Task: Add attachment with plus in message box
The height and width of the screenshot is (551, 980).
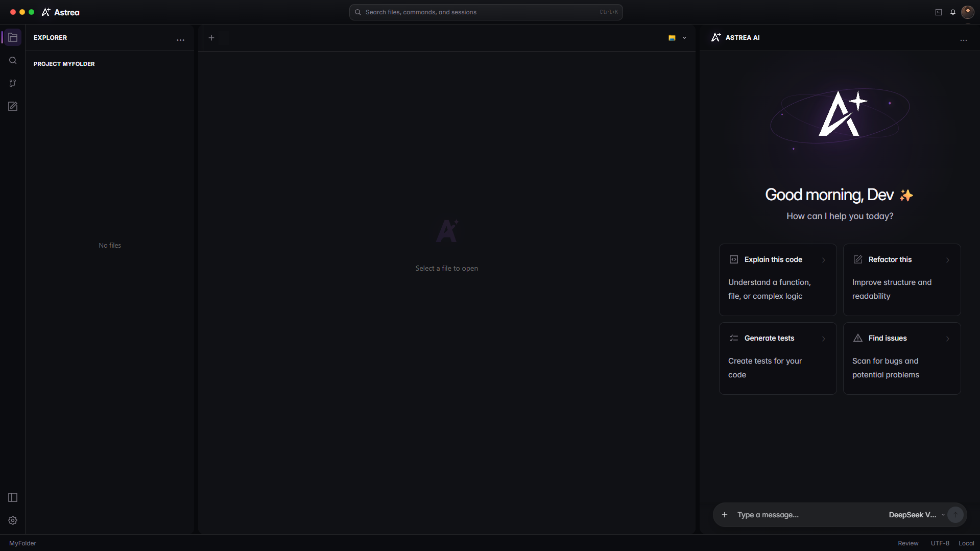Action: (725, 515)
